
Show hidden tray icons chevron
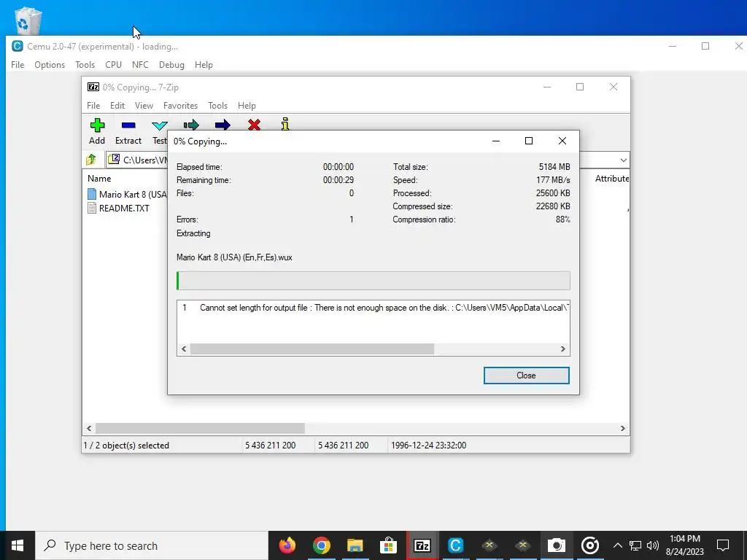pos(617,545)
